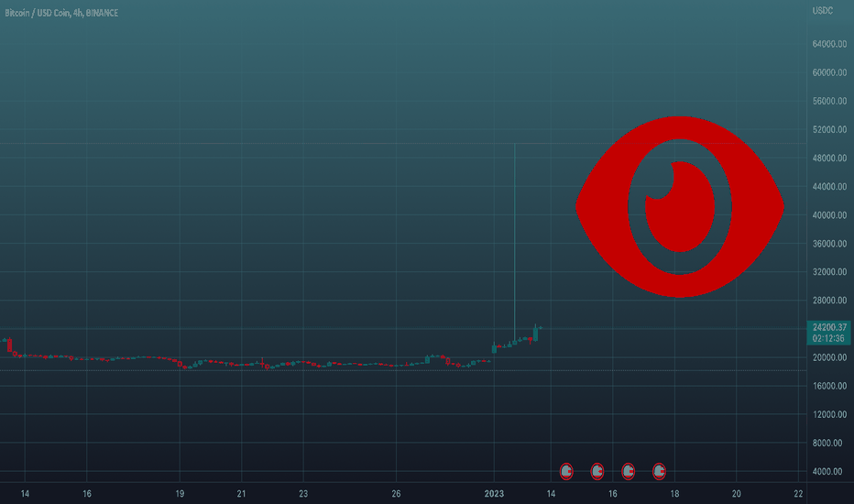Screen dimensions: 854x504
Task: Click the 16000.00 price axis label
Action: coord(829,386)
